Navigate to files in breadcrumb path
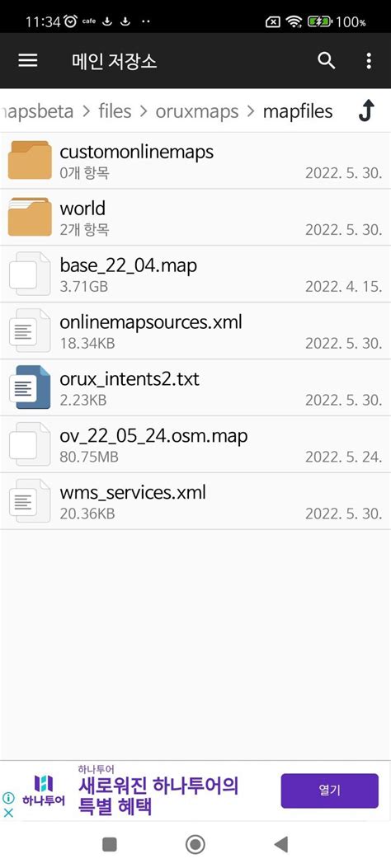The image size is (391, 868). [115, 110]
